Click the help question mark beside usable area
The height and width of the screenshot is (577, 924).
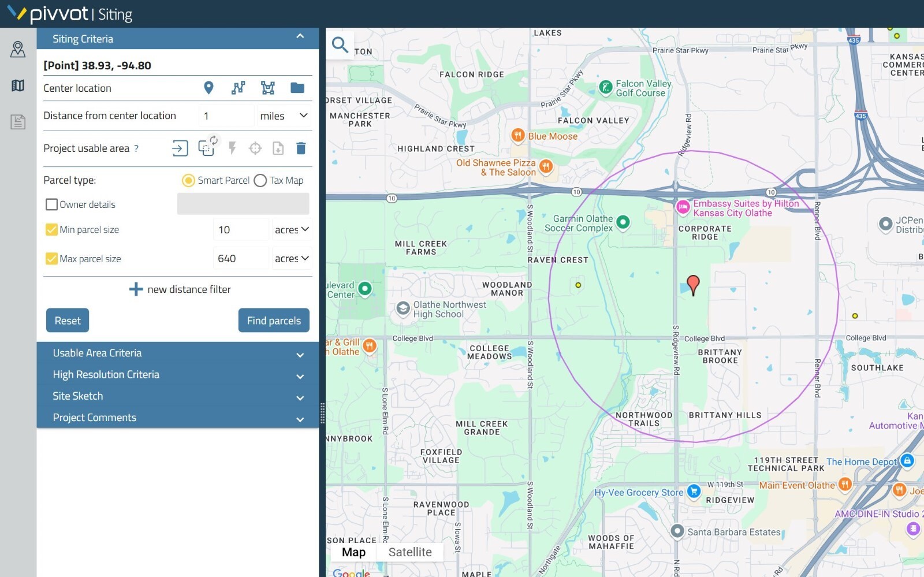click(x=136, y=148)
